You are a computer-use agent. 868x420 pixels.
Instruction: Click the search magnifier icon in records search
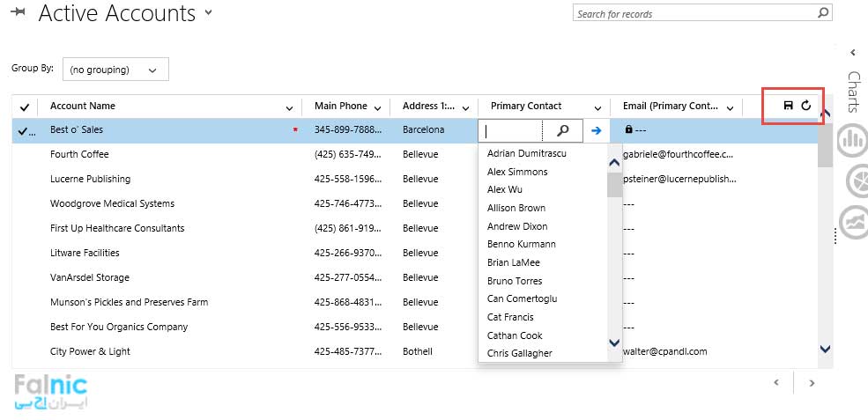click(824, 12)
